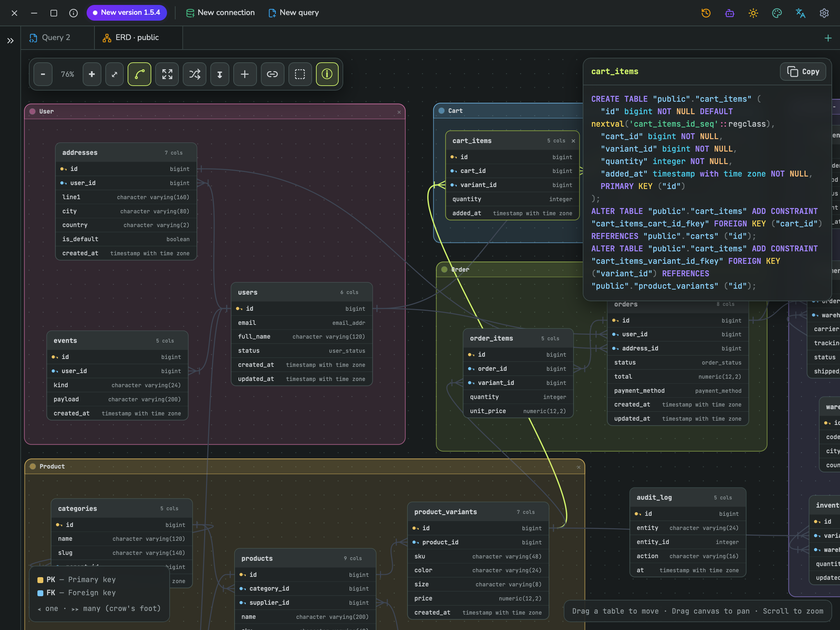Click the diagonal expand arrows icon
The image size is (840, 630).
point(114,74)
